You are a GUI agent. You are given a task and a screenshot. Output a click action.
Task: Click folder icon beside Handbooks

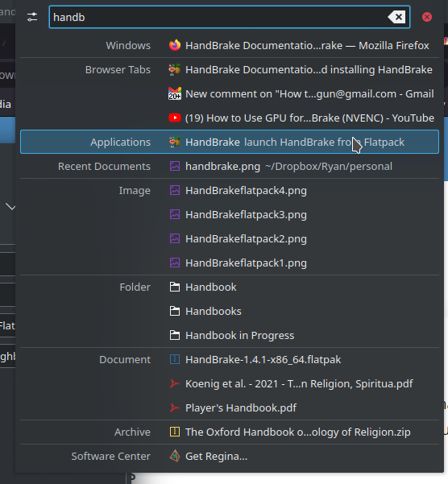coord(175,311)
